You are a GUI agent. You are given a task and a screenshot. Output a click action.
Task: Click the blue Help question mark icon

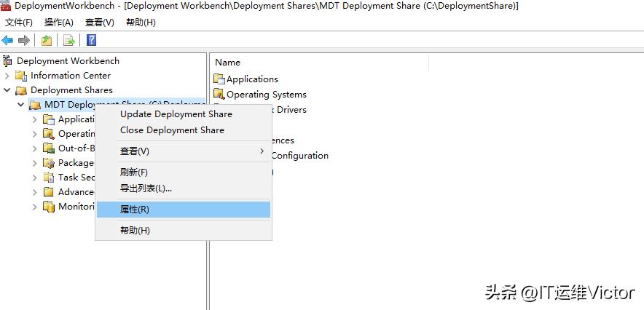pos(92,40)
